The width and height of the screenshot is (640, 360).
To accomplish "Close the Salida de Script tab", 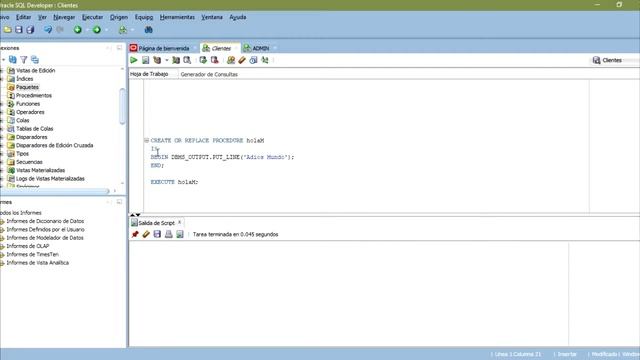I will (179, 222).
